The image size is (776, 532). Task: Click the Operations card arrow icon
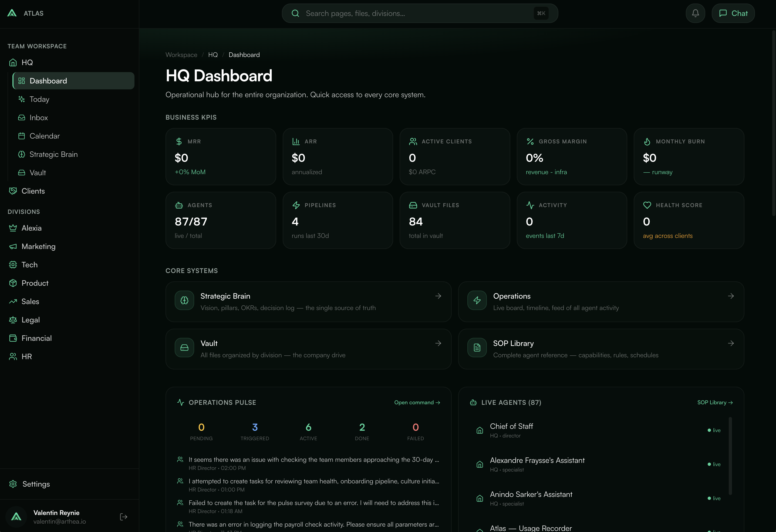pos(731,296)
